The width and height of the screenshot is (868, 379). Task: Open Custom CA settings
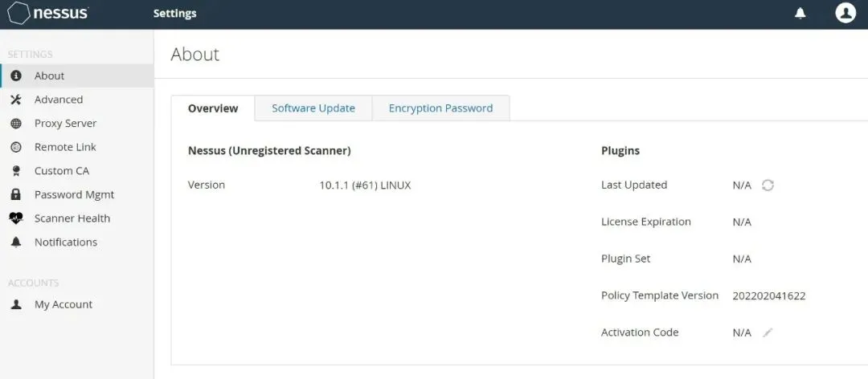77,171
